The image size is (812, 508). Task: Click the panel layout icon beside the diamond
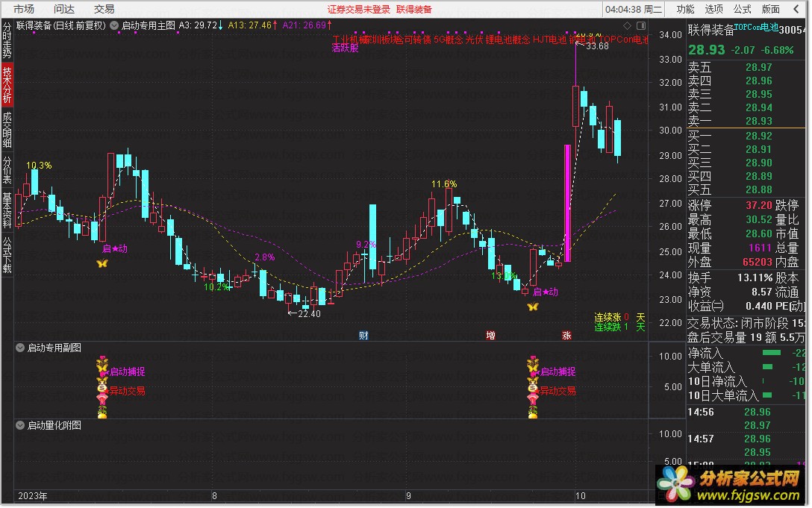coord(640,25)
